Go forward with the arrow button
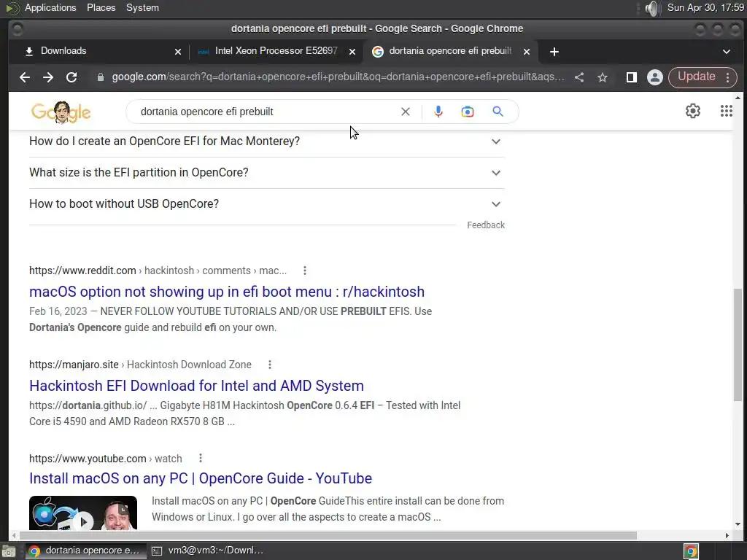This screenshot has width=747, height=560. tap(48, 77)
